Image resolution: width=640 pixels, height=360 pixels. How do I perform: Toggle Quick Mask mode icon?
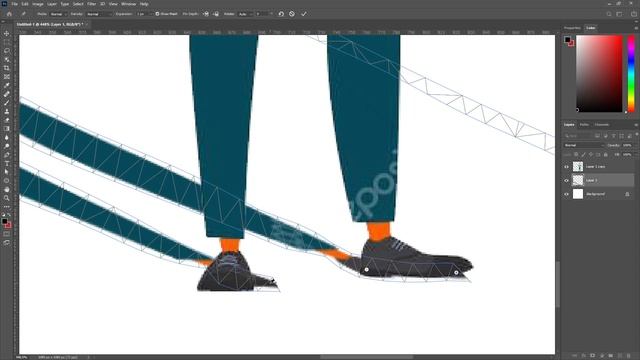[x=7, y=234]
